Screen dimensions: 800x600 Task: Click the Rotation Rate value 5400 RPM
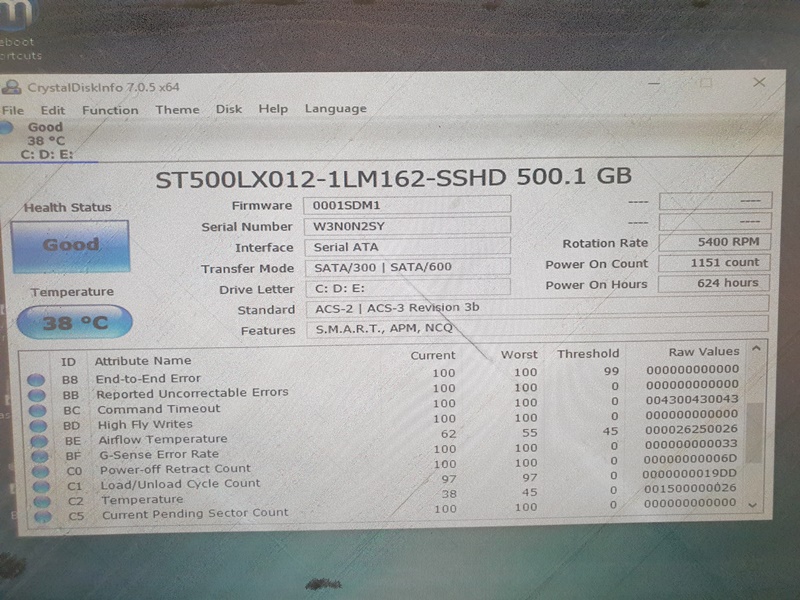(x=714, y=242)
